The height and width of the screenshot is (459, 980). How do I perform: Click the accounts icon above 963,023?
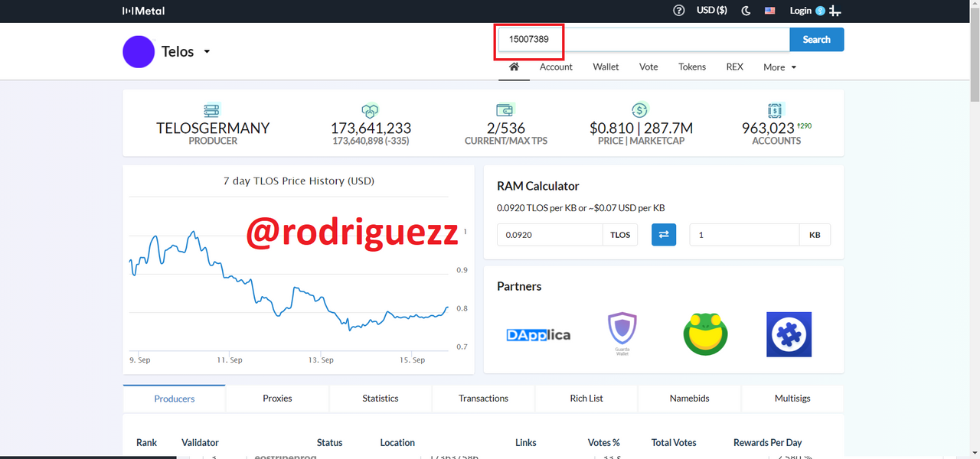click(x=776, y=110)
